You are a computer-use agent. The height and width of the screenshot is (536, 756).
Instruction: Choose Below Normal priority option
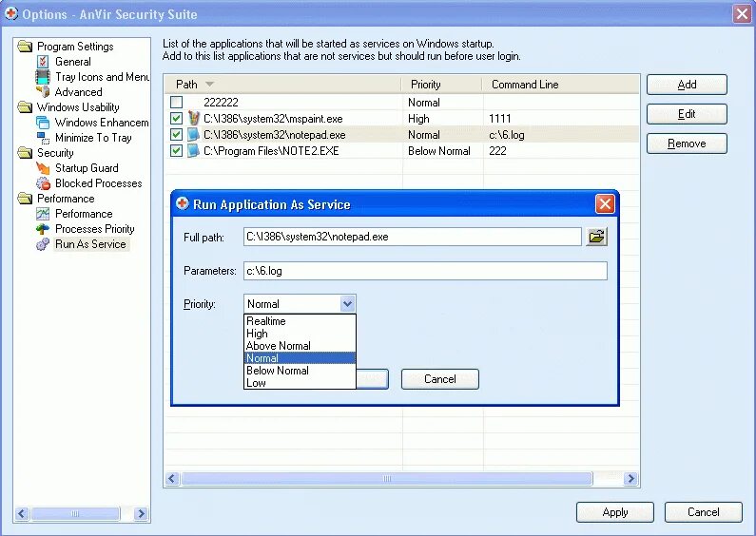300,371
